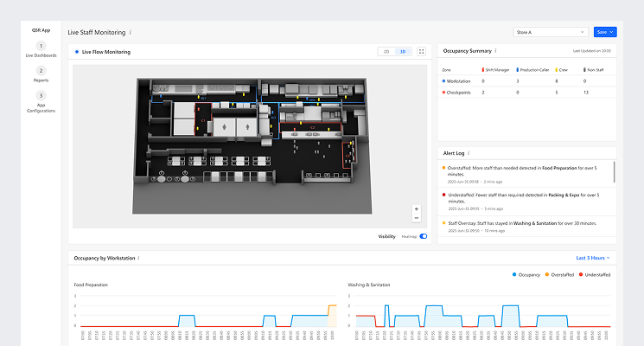The width and height of the screenshot is (644, 346).
Task: Click info icon beside Occupancy by Workstation
Action: coord(138,258)
